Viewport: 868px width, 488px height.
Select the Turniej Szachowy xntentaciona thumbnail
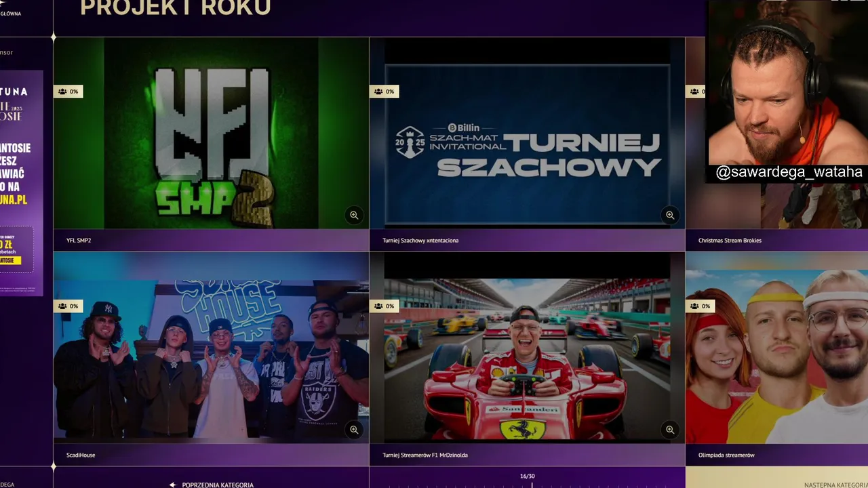click(x=527, y=133)
